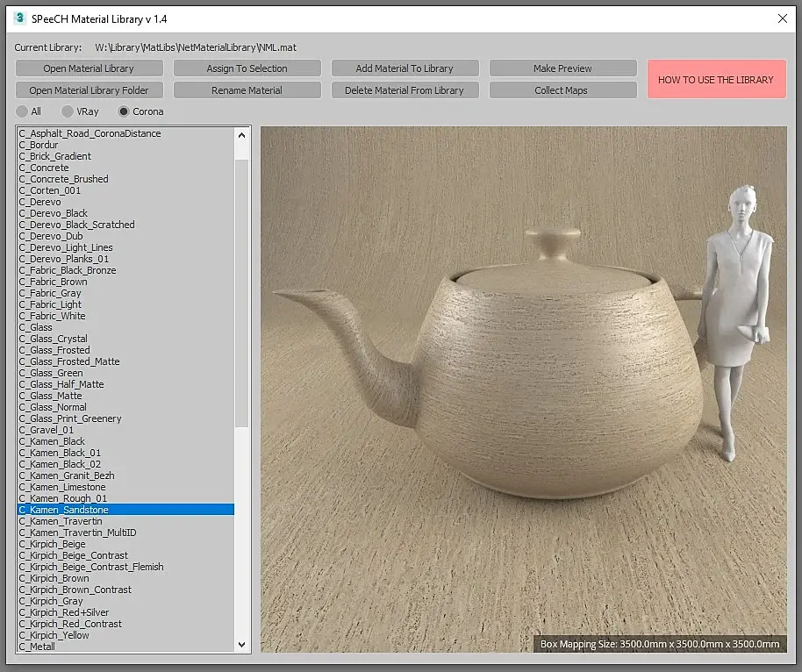Image resolution: width=802 pixels, height=672 pixels.
Task: Select the VRay filter radio button
Action: pyautogui.click(x=68, y=111)
